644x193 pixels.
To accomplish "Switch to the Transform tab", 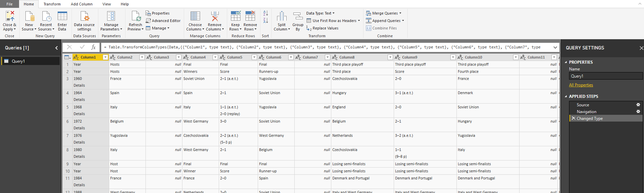I will pyautogui.click(x=52, y=4).
